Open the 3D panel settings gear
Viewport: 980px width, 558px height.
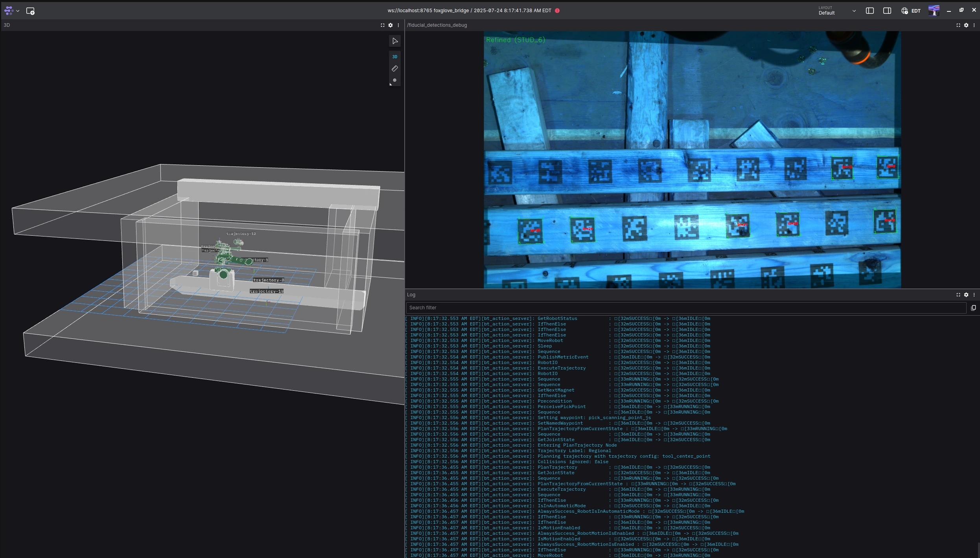(x=390, y=25)
